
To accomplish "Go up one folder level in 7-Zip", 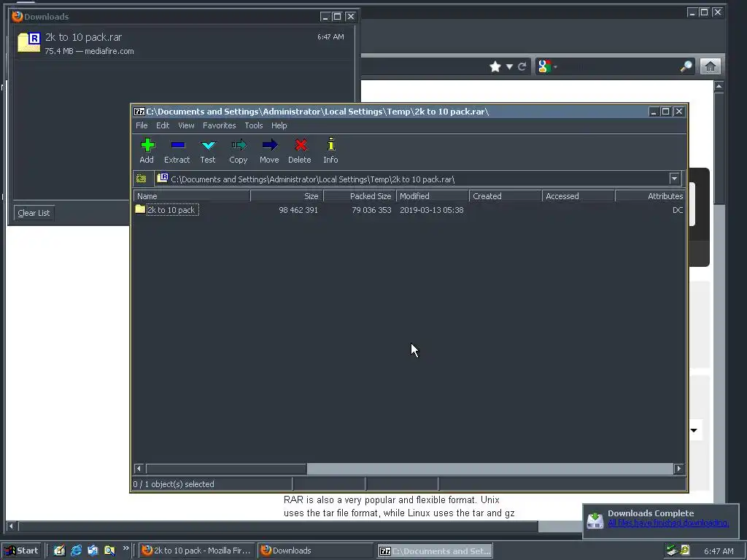I will point(141,179).
